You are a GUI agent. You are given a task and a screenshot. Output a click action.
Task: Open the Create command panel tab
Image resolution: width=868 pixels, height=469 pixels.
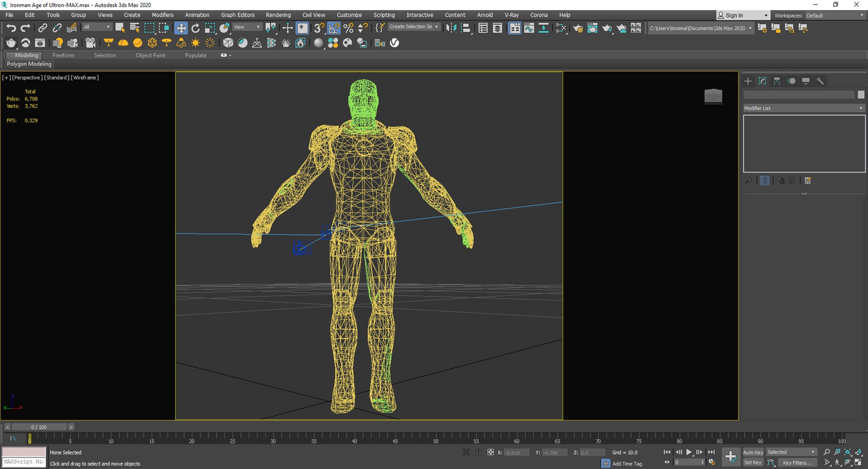[x=748, y=81]
